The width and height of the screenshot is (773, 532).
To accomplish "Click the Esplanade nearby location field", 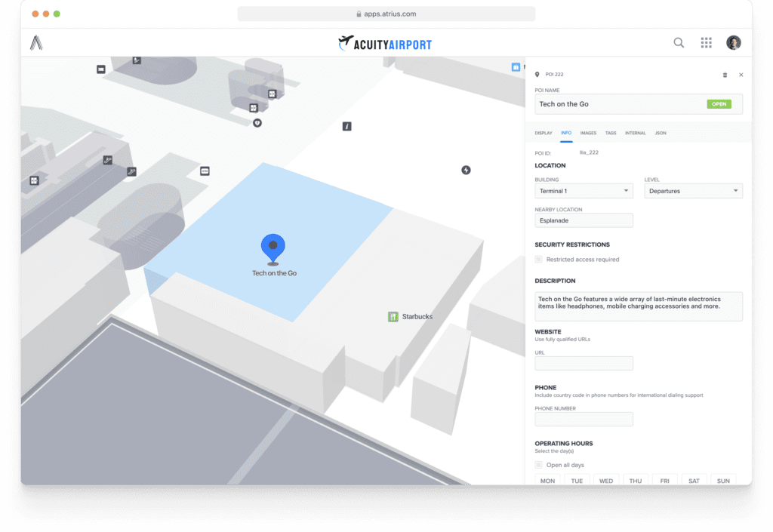I will 584,220.
